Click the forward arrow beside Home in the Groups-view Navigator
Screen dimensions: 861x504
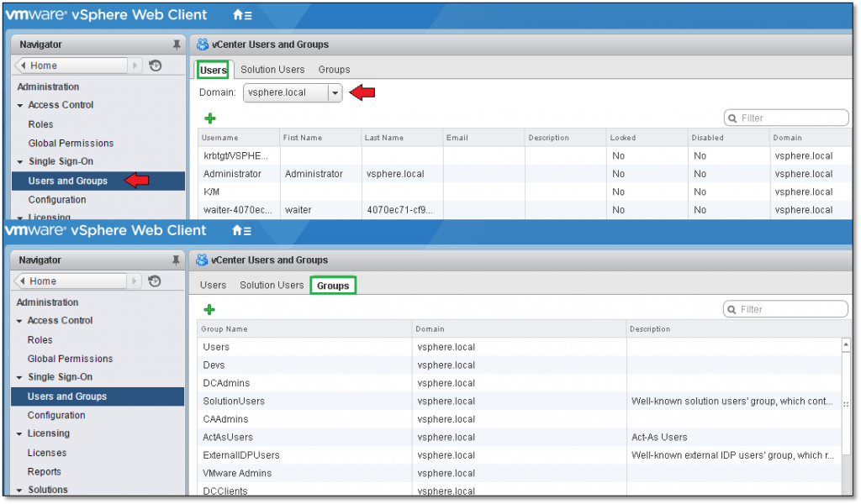tap(135, 281)
